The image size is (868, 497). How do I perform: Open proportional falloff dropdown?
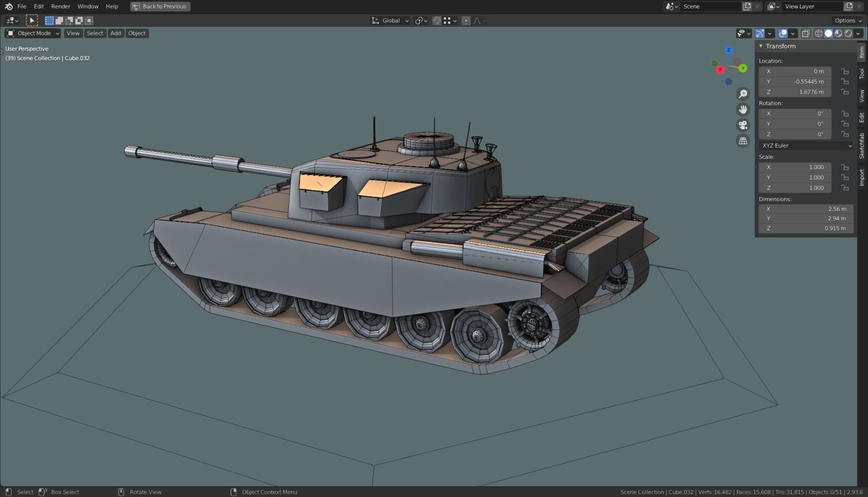[480, 21]
